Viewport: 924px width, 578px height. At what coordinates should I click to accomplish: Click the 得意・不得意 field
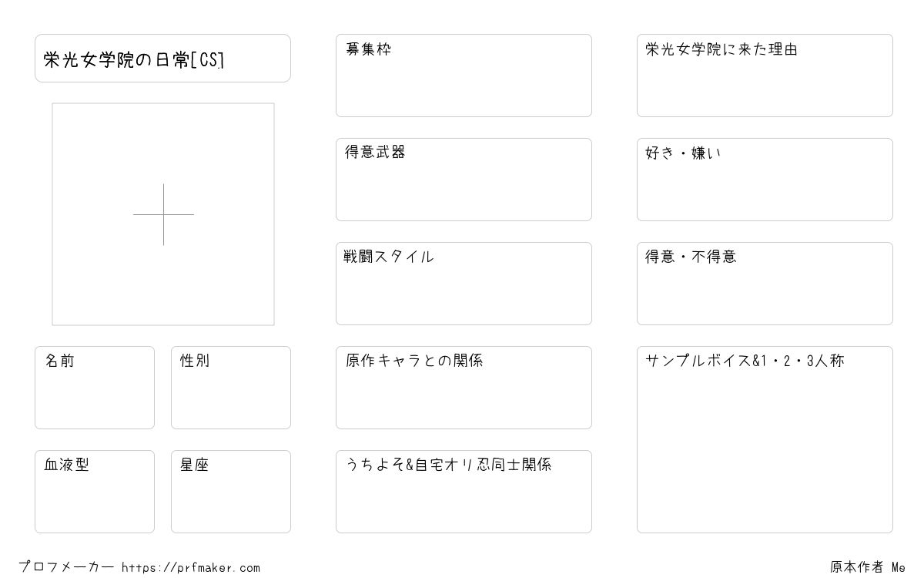pos(765,284)
